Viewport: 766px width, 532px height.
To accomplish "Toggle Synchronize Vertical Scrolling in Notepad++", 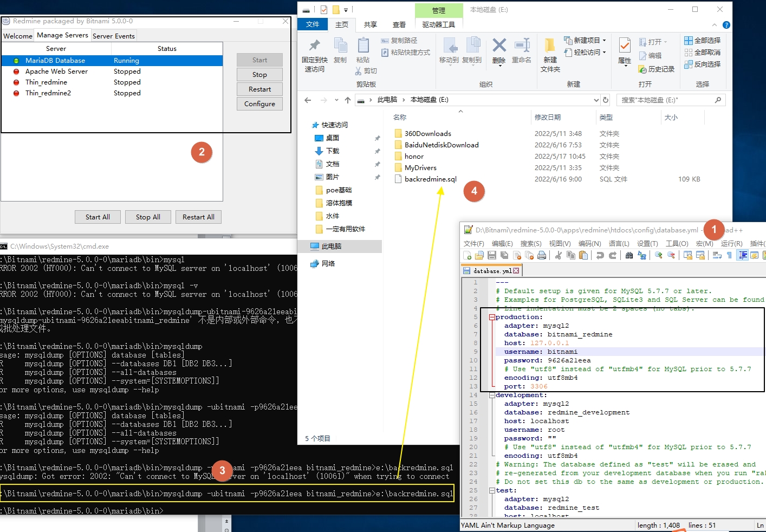I will (x=688, y=255).
